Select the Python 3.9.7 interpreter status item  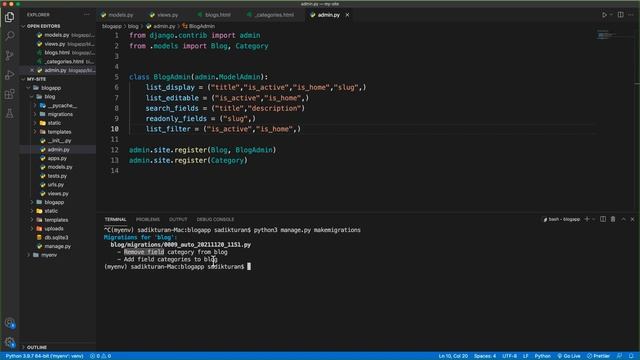coord(44,356)
